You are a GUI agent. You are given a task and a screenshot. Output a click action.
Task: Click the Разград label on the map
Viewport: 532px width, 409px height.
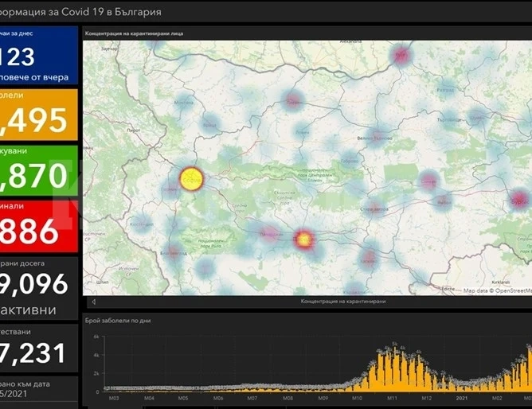pyautogui.click(x=445, y=90)
